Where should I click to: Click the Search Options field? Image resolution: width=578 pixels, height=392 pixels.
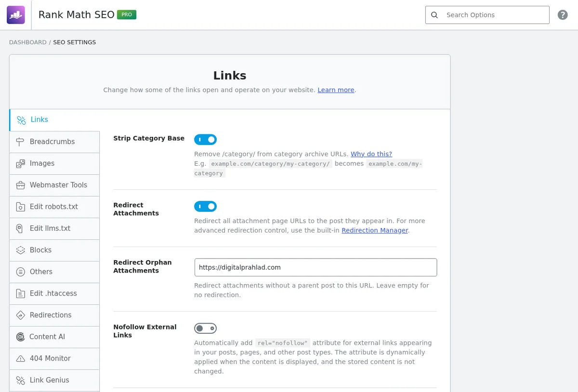pos(487,15)
